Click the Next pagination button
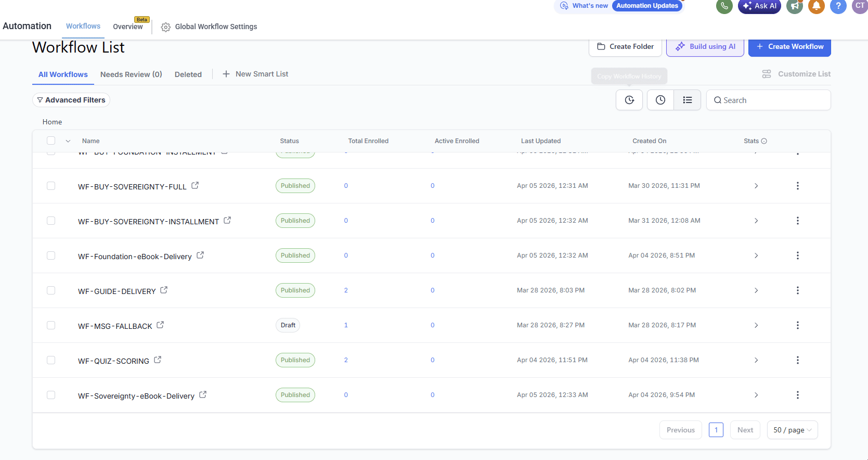Image resolution: width=868 pixels, height=460 pixels. 745,430
